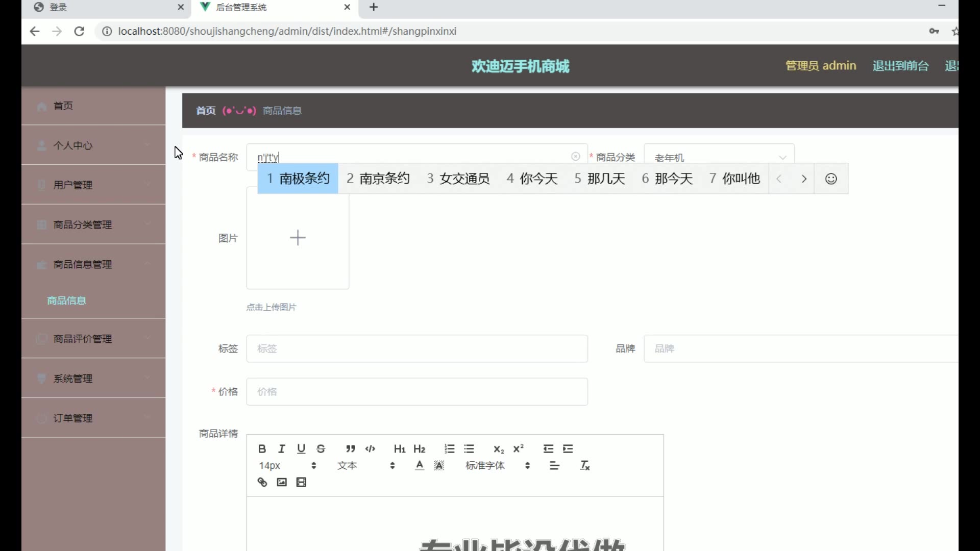This screenshot has height=551, width=980.
Task: Expand 订单管理 sidebar menu
Action: tap(93, 418)
